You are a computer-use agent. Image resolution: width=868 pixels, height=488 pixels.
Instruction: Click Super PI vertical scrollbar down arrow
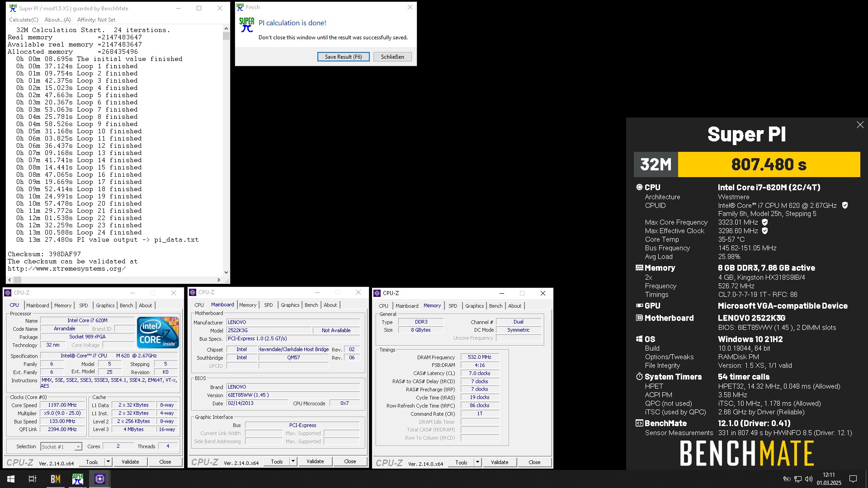226,272
